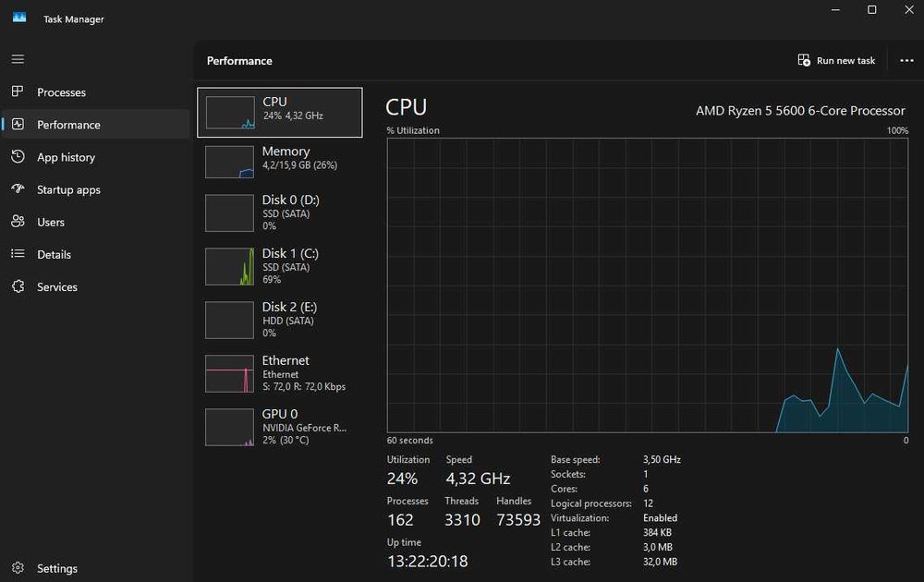Screen dimensions: 924x582
Task: Maximize the Task Manager window
Action: [x=872, y=10]
